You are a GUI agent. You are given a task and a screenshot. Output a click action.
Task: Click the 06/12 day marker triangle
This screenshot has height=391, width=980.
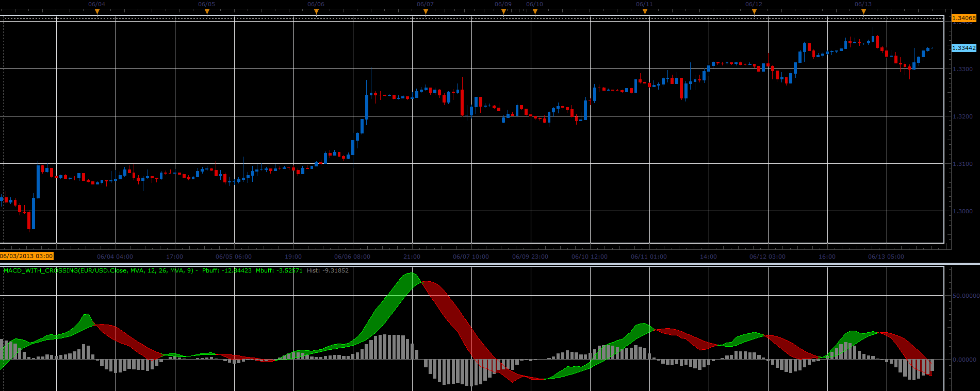coord(754,12)
